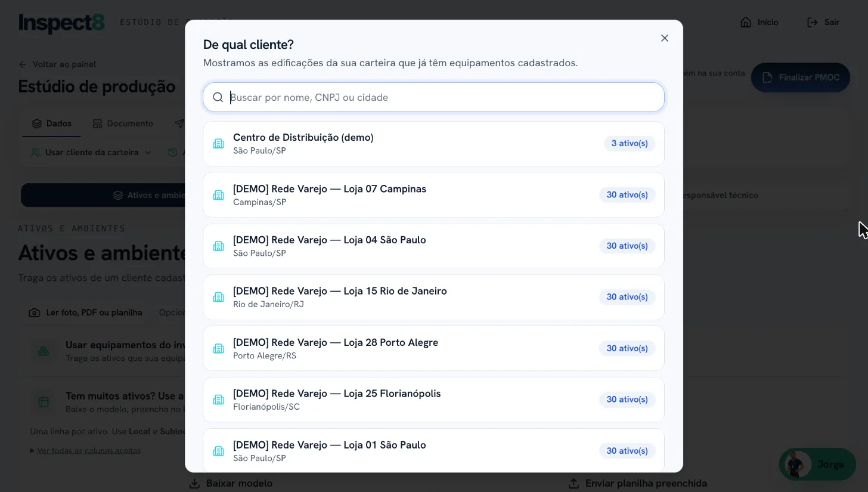
Task: Click the Sair logout icon
Action: pyautogui.click(x=813, y=22)
